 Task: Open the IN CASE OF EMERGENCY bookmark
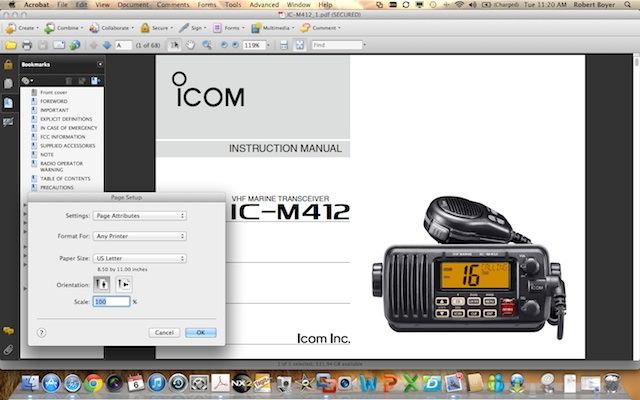click(x=69, y=128)
